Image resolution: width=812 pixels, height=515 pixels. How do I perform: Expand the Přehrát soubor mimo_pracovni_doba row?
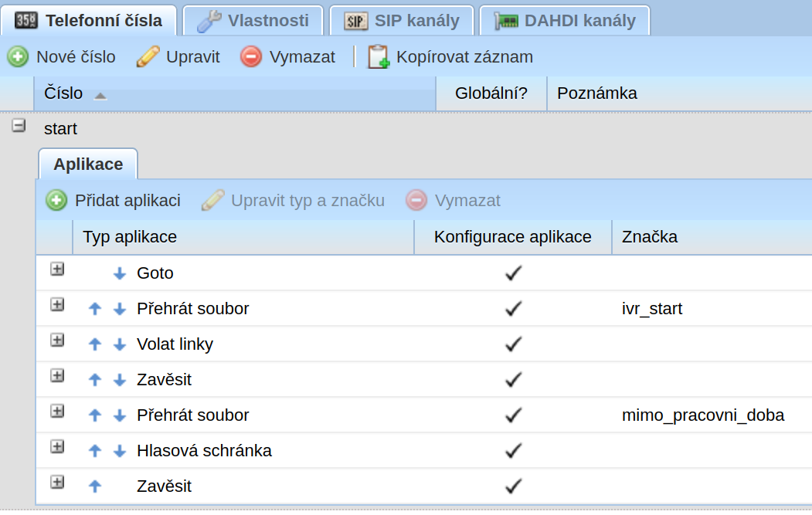57,412
